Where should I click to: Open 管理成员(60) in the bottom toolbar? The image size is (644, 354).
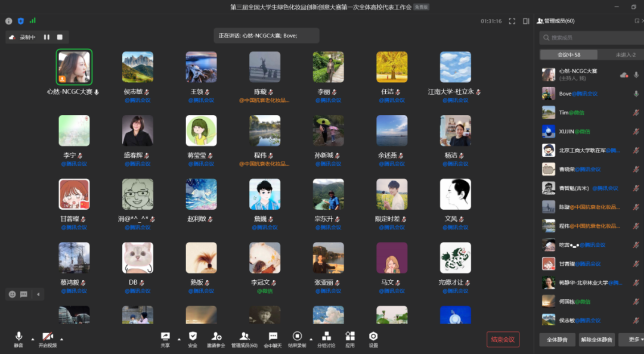point(244,340)
